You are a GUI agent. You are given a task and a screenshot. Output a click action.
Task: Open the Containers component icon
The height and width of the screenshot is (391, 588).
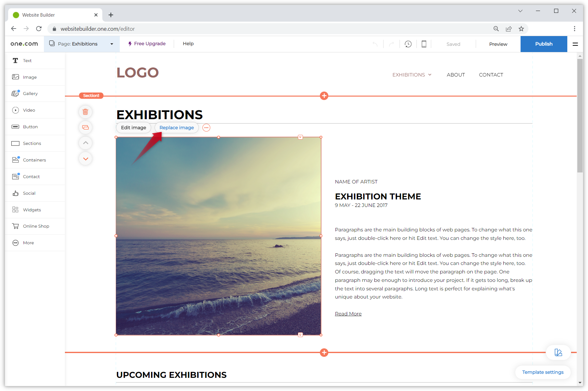tap(15, 160)
